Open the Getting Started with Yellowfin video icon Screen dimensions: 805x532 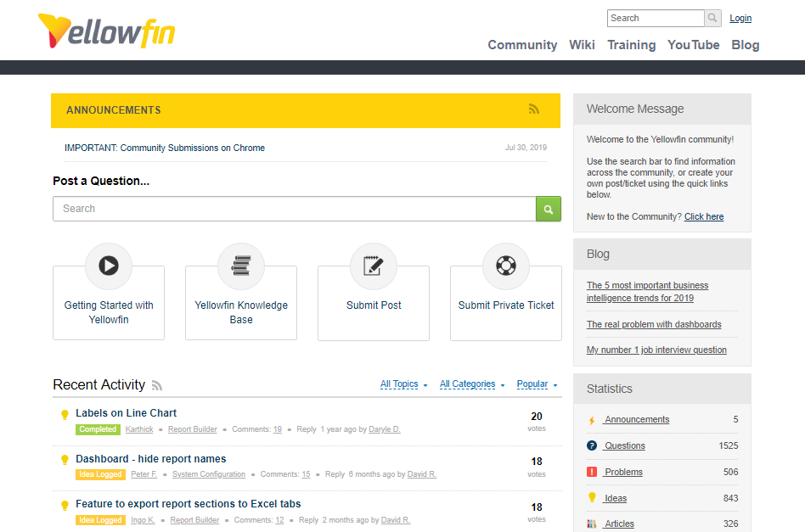coord(108,266)
